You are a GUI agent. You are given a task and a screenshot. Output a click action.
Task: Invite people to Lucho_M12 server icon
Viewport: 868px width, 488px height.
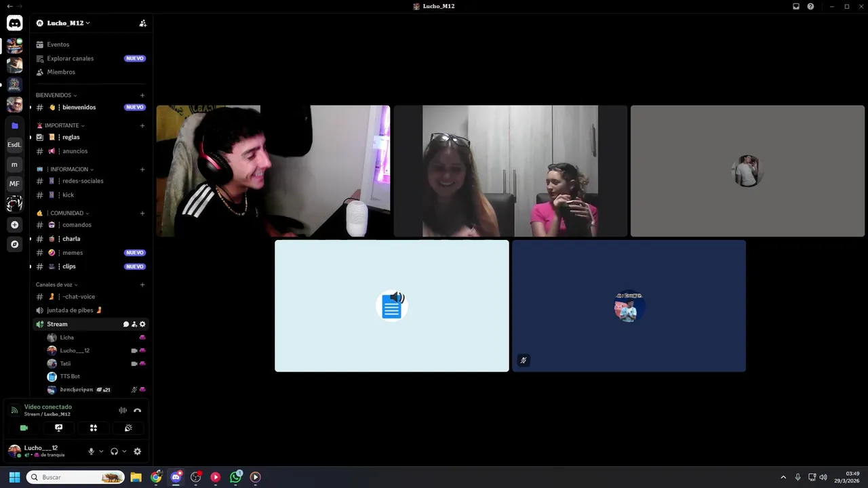pos(142,23)
